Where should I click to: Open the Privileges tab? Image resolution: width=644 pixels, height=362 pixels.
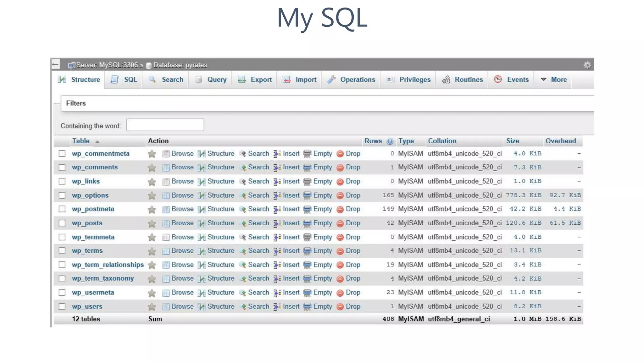(408, 80)
